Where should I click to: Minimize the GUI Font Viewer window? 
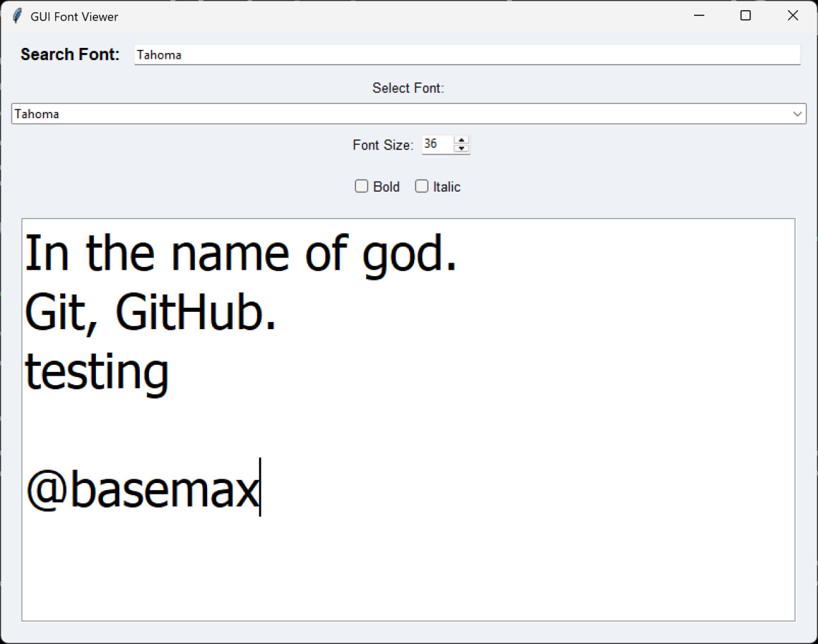coord(698,16)
